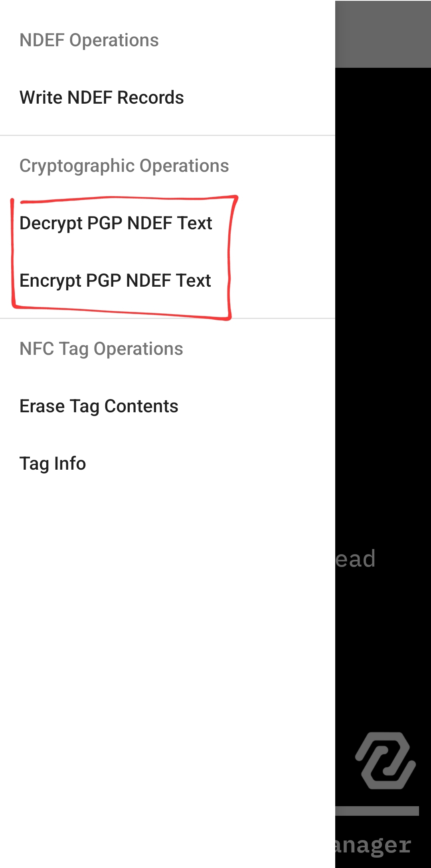This screenshot has width=431, height=868.
Task: Select Decrypt PGP NDEF Text
Action: [x=168, y=223]
